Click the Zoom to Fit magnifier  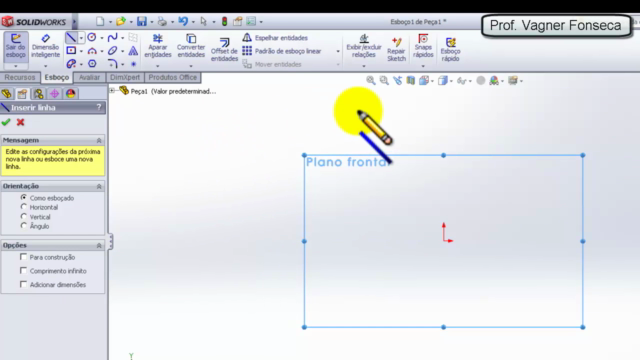point(371,80)
